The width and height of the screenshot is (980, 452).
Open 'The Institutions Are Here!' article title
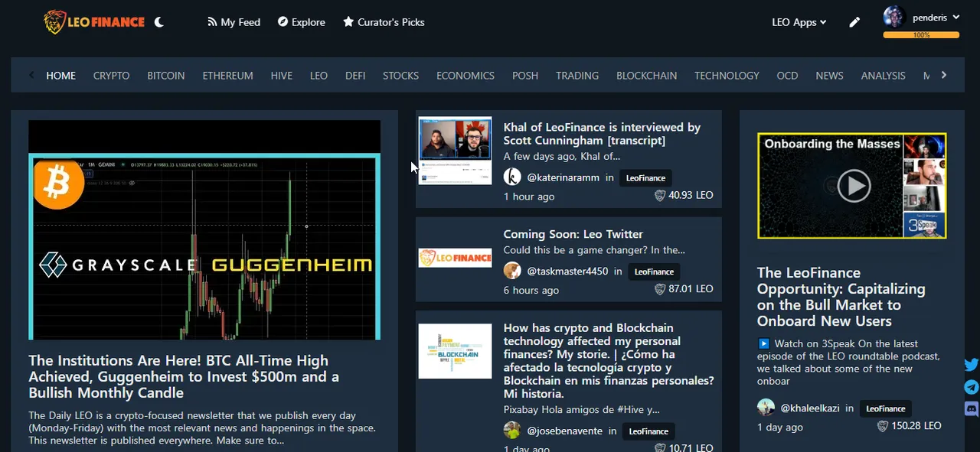184,376
